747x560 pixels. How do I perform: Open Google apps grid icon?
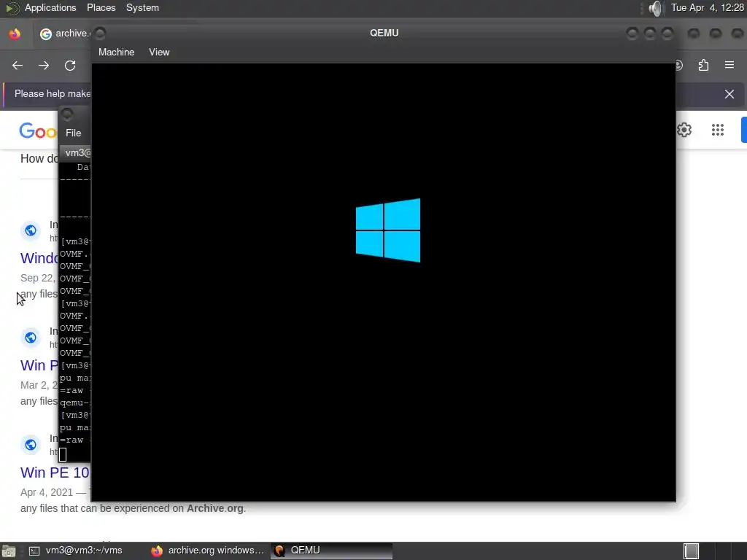(x=718, y=130)
